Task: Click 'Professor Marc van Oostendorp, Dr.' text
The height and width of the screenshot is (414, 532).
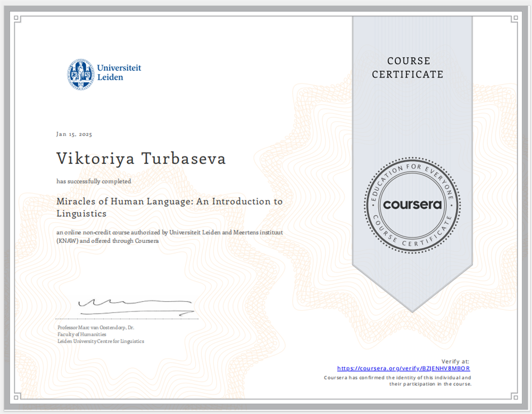Action: [x=96, y=327]
